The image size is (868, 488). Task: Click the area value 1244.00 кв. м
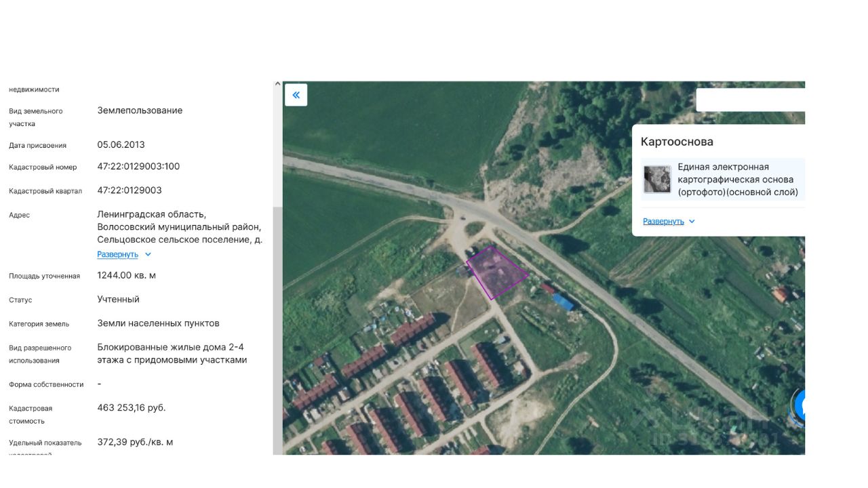(x=127, y=276)
